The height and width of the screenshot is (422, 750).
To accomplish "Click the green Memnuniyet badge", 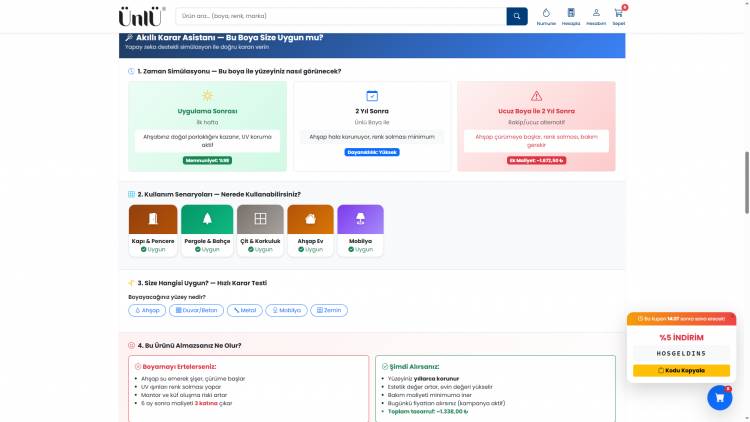I will tap(207, 160).
